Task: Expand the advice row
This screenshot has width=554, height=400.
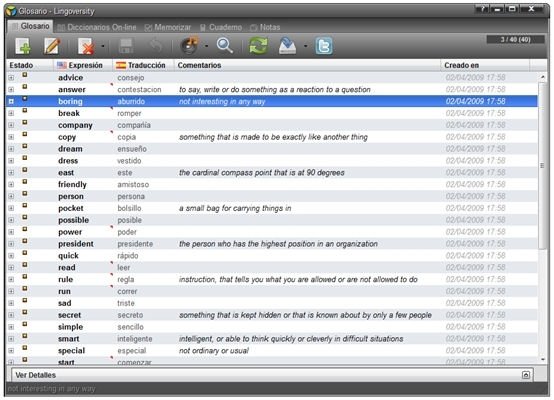Action: pos(11,78)
